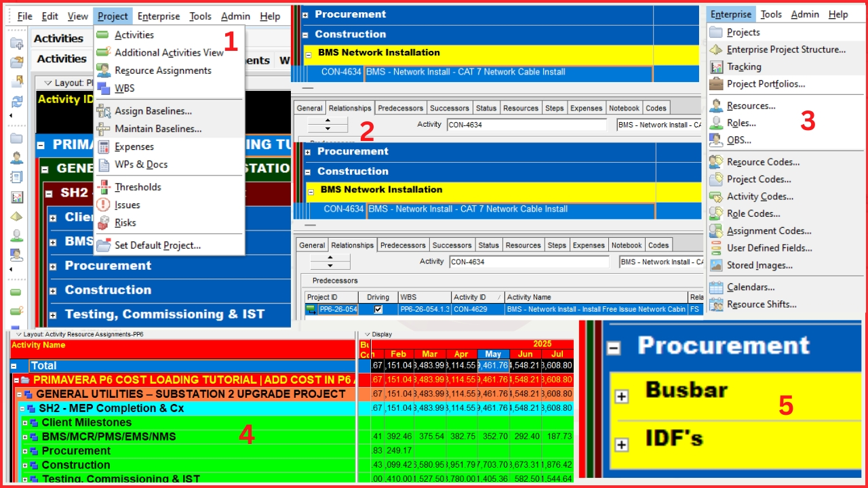Open the Edit menu
This screenshot has height=488, width=868.
50,16
